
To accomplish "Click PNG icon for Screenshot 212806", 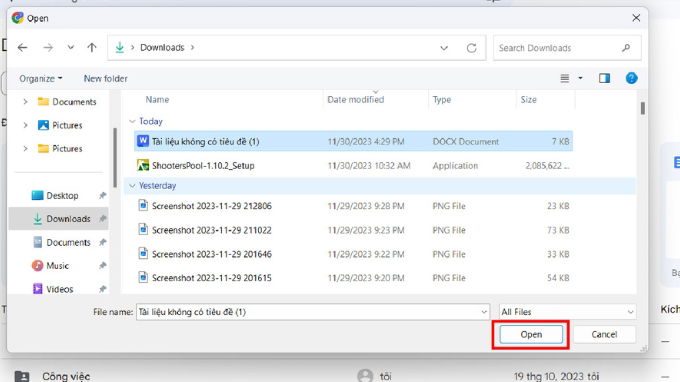I will coord(143,205).
